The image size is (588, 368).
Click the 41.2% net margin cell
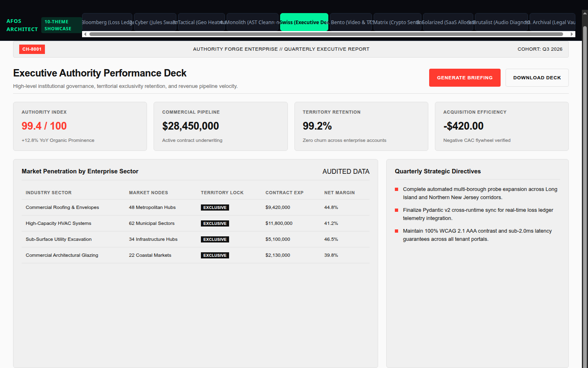331,223
